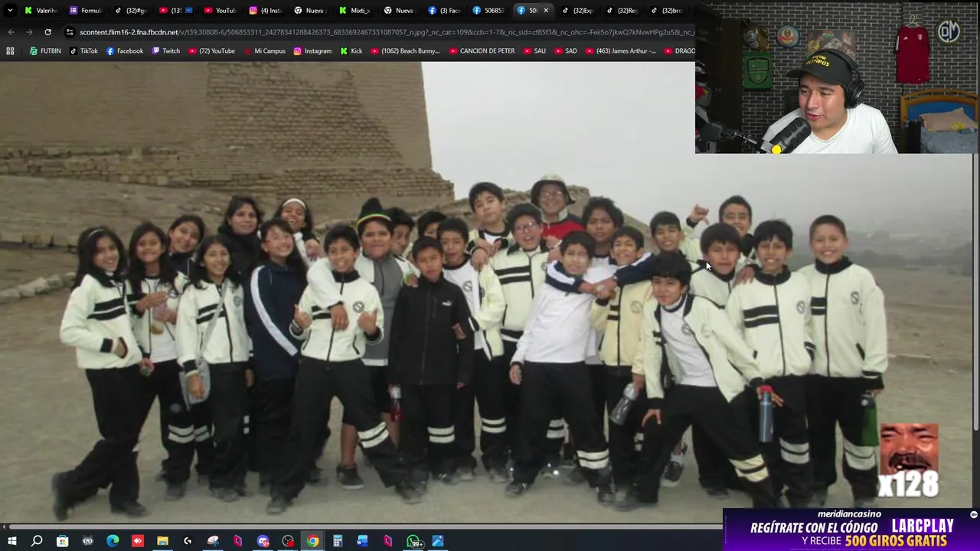The height and width of the screenshot is (551, 980).
Task: Open the SAD bookmark
Action: [565, 51]
